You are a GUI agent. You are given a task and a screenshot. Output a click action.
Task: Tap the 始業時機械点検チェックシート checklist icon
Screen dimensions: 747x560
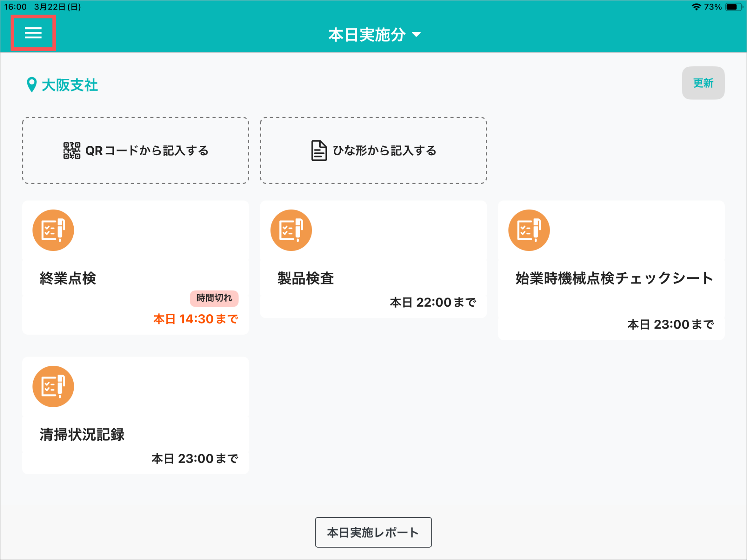click(x=529, y=230)
